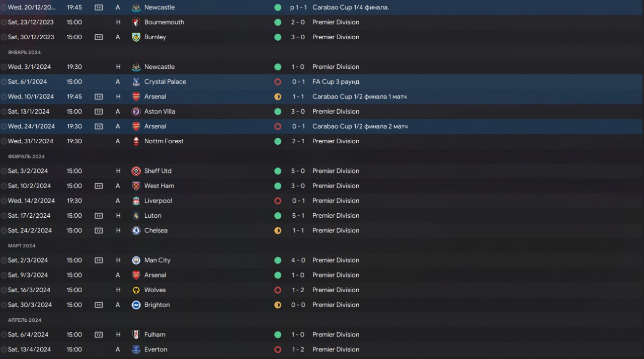Collapse the ФЕВРАЛЬ 2024 month header
This screenshot has width=644, height=359.
click(26, 156)
